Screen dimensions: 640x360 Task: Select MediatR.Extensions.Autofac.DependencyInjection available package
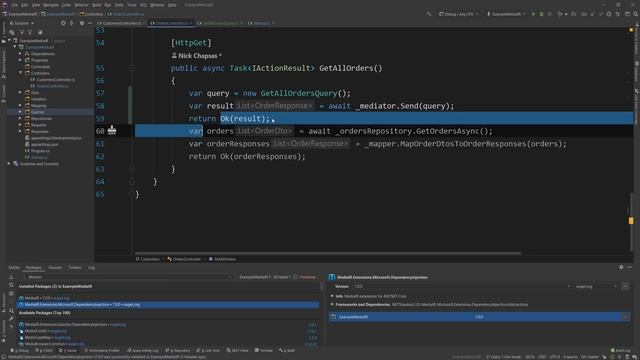click(x=169, y=324)
